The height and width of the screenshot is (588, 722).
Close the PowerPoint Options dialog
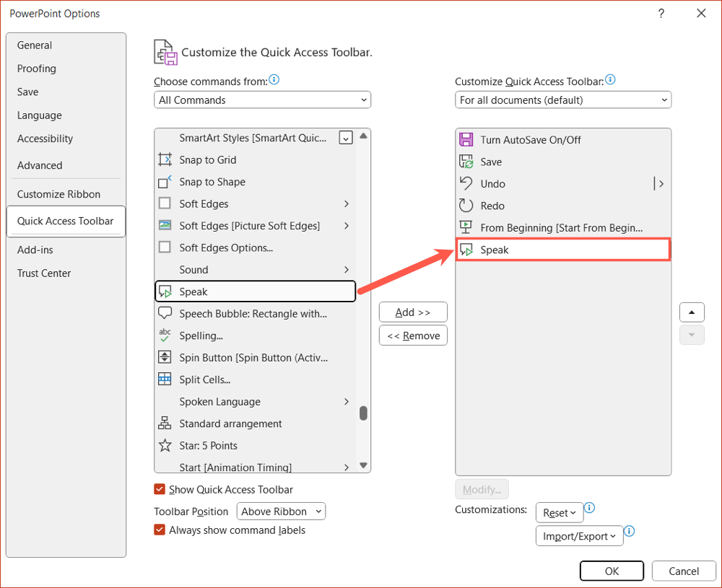pos(701,13)
